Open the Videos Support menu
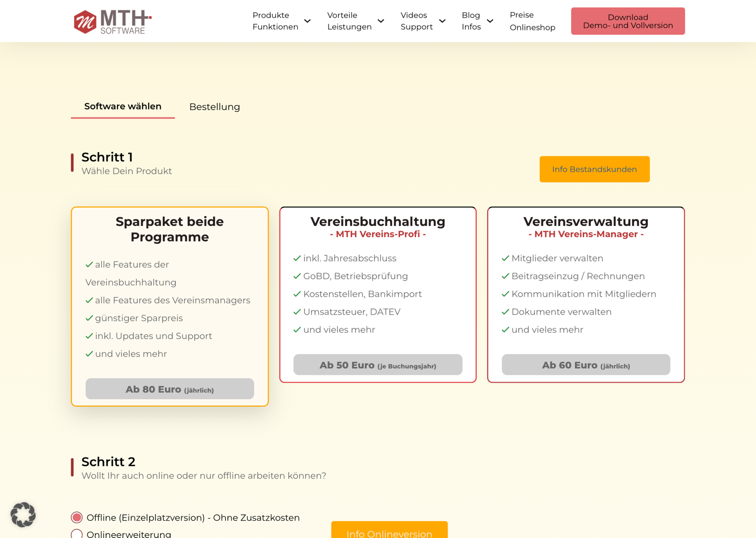This screenshot has width=756, height=538. point(416,21)
